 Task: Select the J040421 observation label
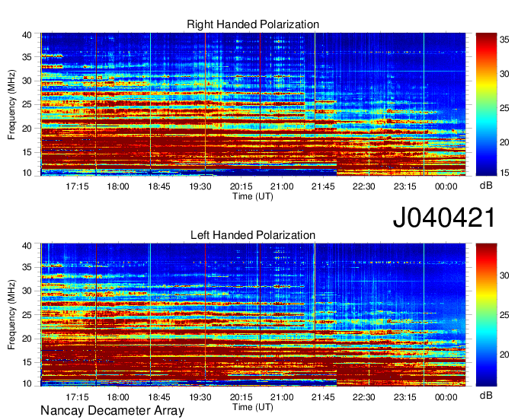[444, 218]
